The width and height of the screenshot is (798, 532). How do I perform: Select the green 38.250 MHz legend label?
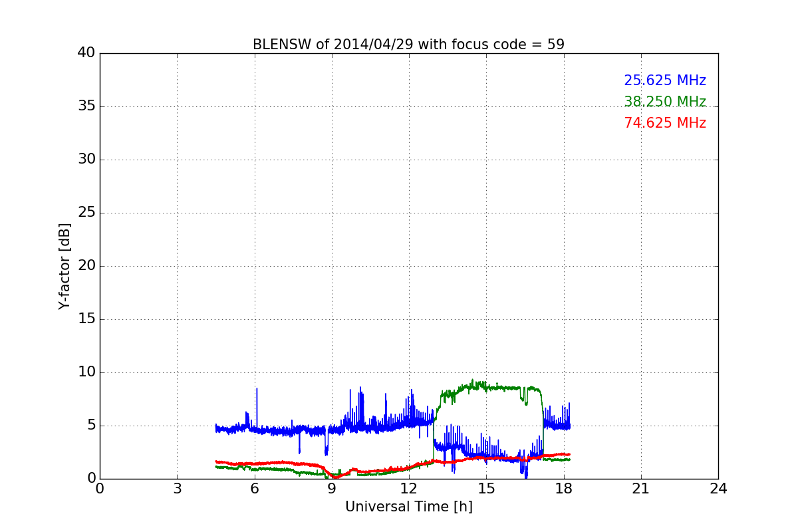click(x=665, y=102)
